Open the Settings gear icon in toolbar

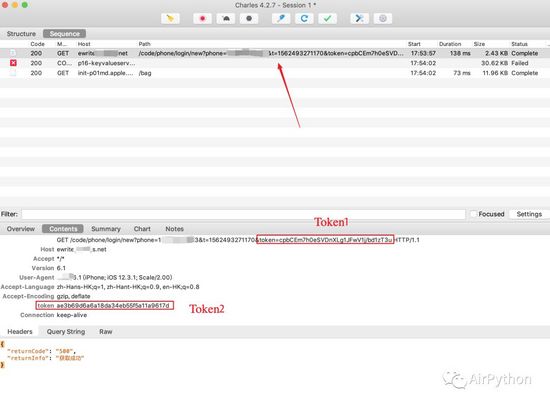pyautogui.click(x=383, y=19)
